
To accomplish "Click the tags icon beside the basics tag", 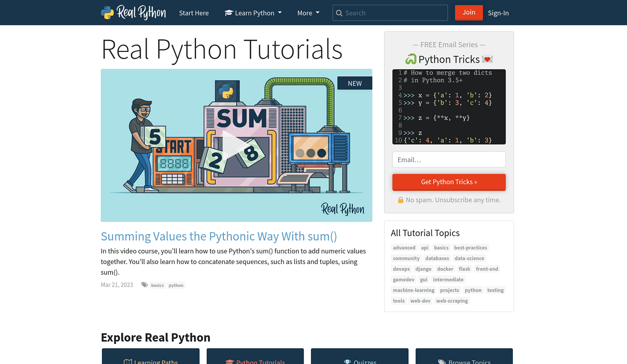I will pyautogui.click(x=145, y=285).
